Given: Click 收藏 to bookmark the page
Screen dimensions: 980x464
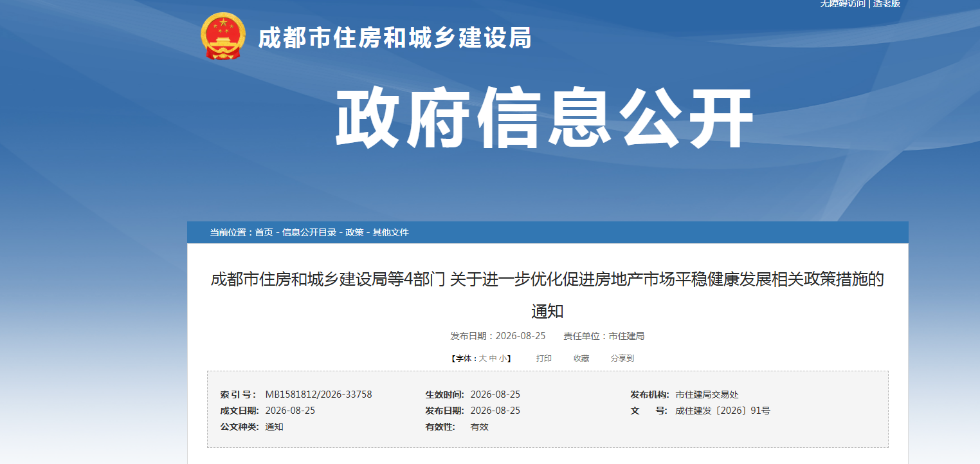Looking at the screenshot, I should 581,358.
